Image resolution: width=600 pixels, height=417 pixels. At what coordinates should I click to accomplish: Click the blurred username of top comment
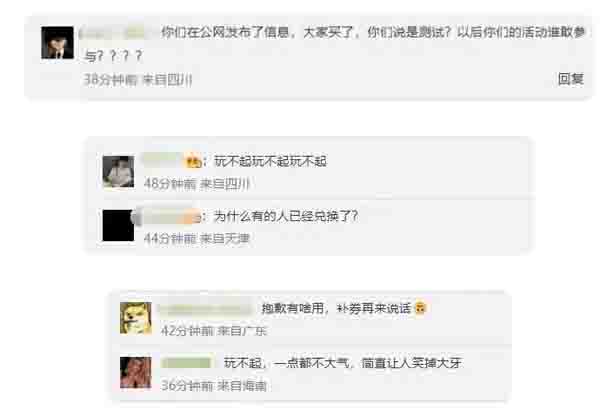coord(113,33)
